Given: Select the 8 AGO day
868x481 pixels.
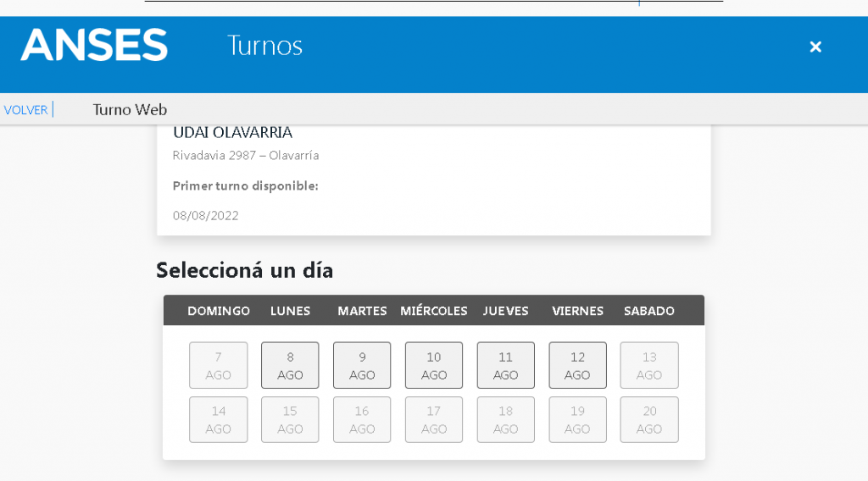Looking at the screenshot, I should [290, 365].
